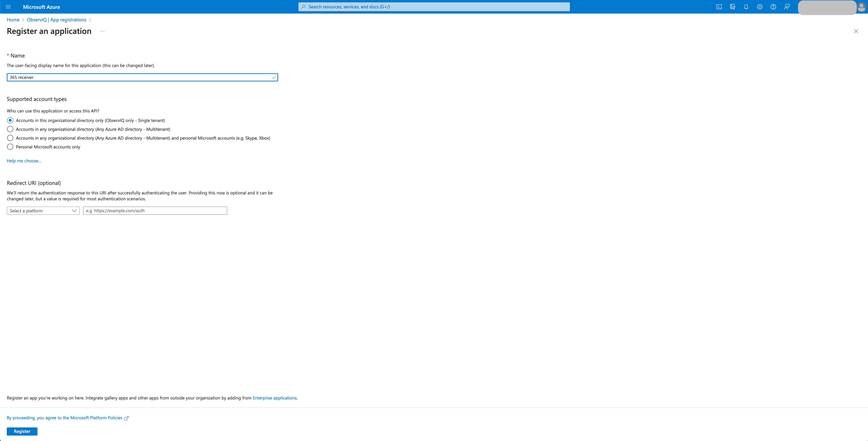Open the account avatar menu

pos(861,7)
